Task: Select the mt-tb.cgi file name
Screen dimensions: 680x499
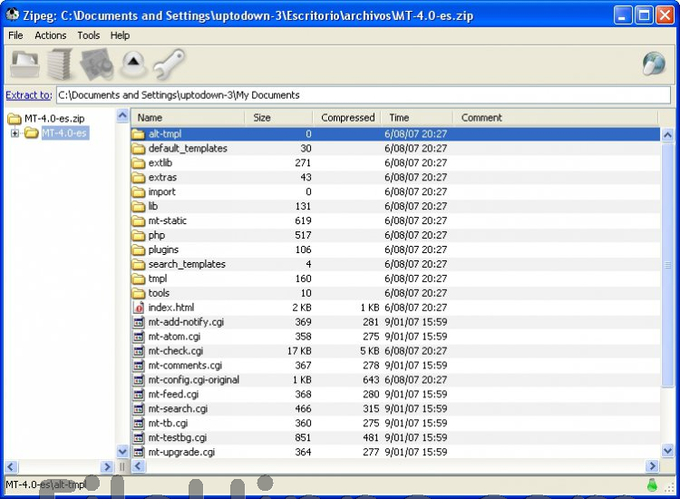Action: point(168,423)
